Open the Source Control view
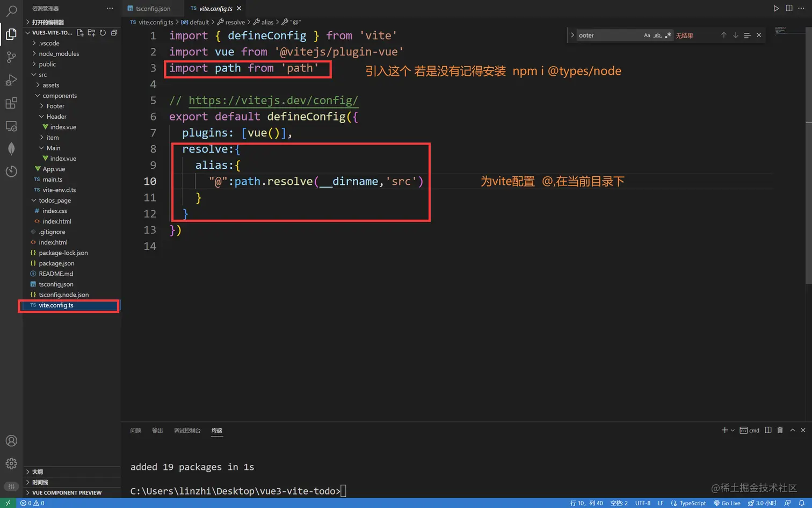Screen dimensions: 812x508 coord(11,57)
